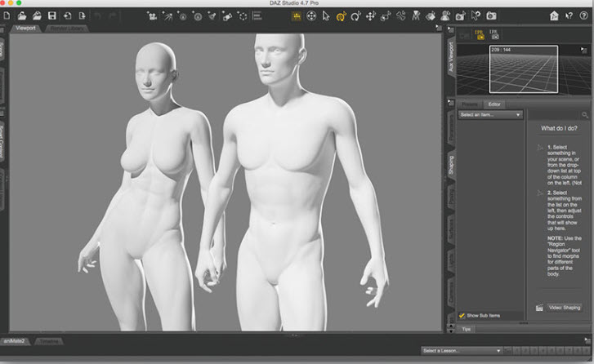Click the Video: Shaping button
This screenshot has width=594, height=364.
tap(565, 308)
